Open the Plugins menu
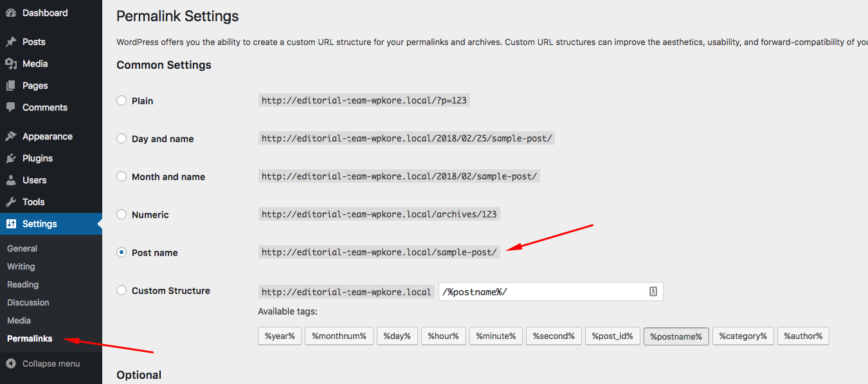This screenshot has width=868, height=384. pos(37,158)
